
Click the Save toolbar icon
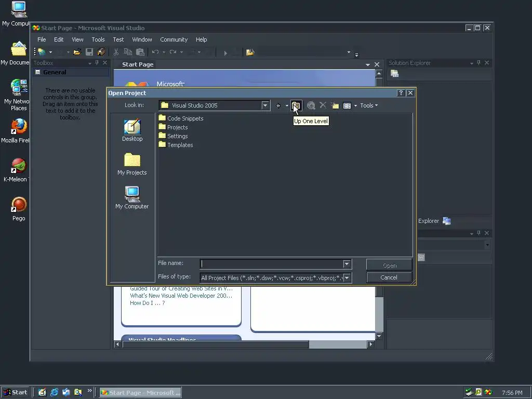(x=89, y=52)
